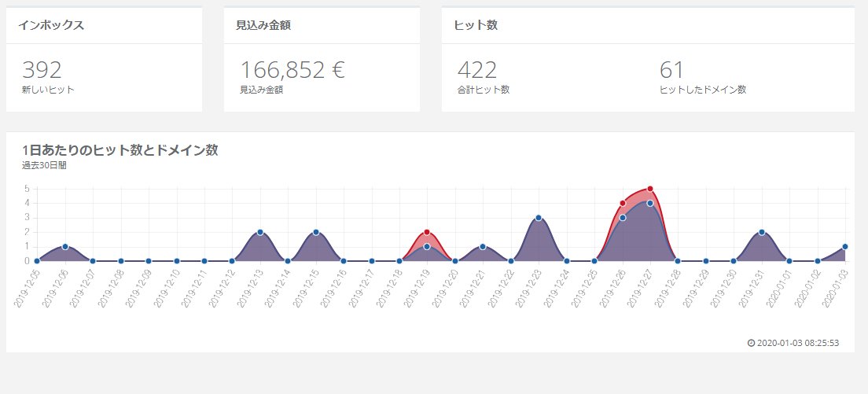Click the clock icon beside the timestamp
The width and height of the screenshot is (868, 394).
(751, 343)
